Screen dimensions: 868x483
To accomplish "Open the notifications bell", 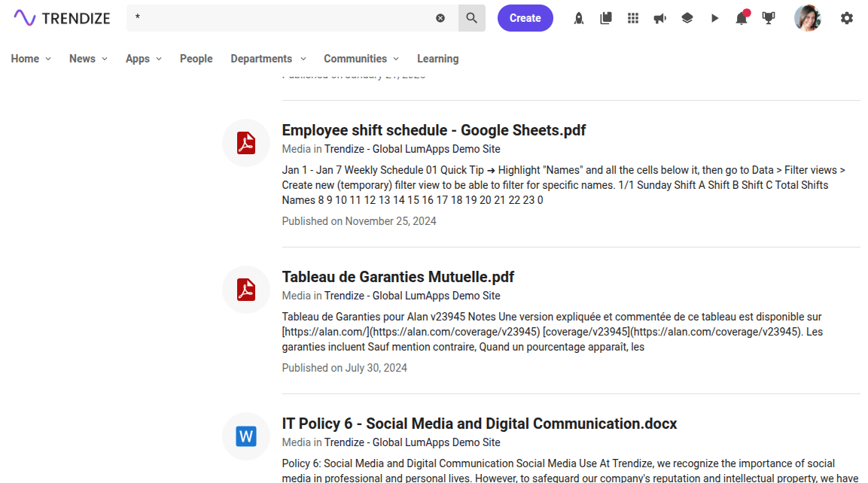I will click(x=742, y=18).
